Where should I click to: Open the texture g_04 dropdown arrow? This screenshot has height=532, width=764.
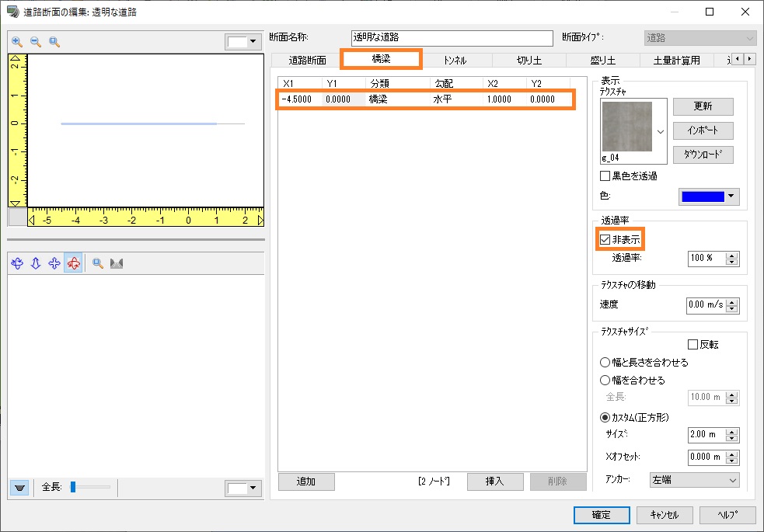(660, 131)
